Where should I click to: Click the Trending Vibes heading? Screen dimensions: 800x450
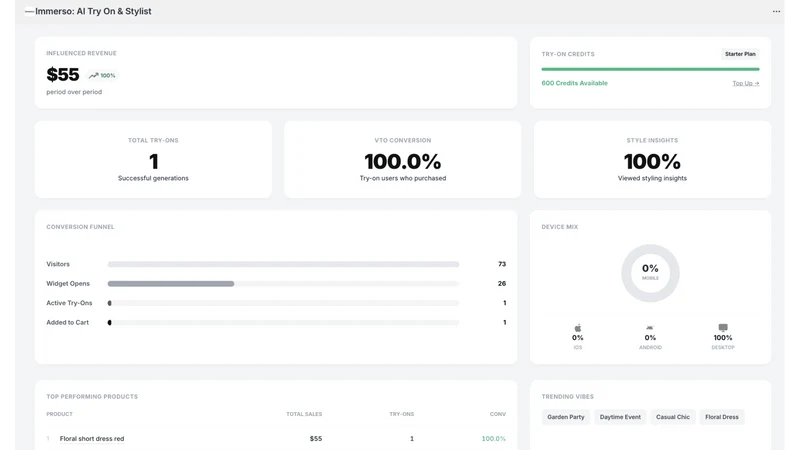(x=567, y=397)
